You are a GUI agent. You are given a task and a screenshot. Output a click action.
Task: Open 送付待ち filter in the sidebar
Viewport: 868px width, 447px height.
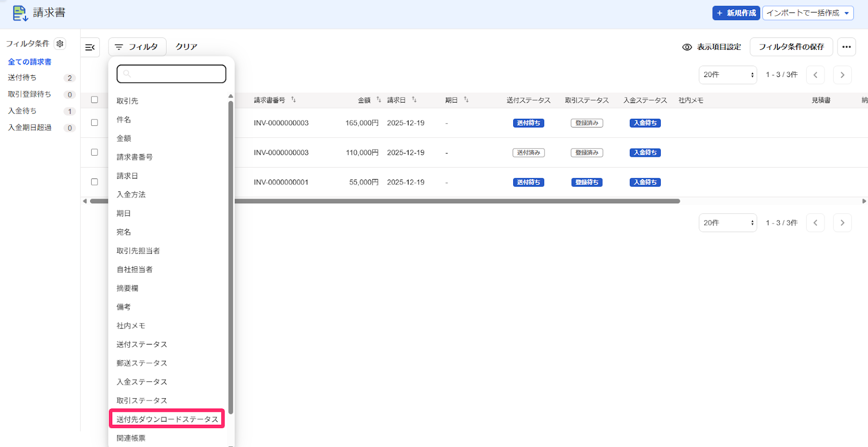(x=22, y=78)
